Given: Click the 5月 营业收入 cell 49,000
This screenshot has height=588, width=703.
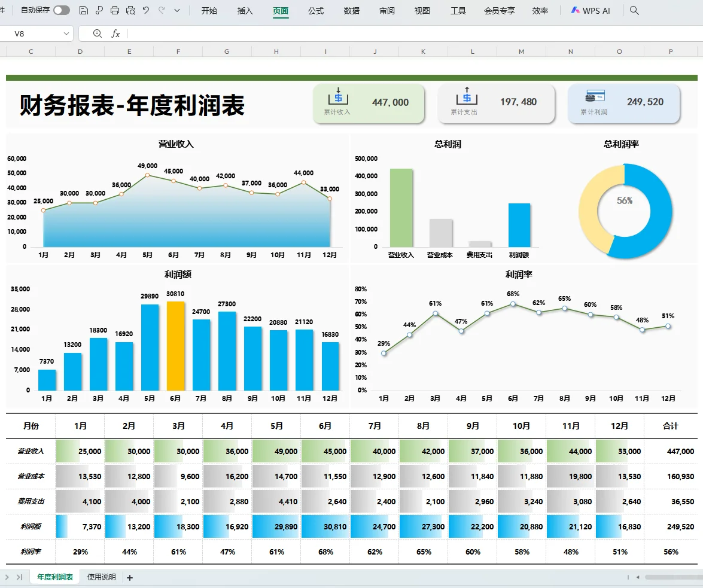Looking at the screenshot, I should (276, 451).
